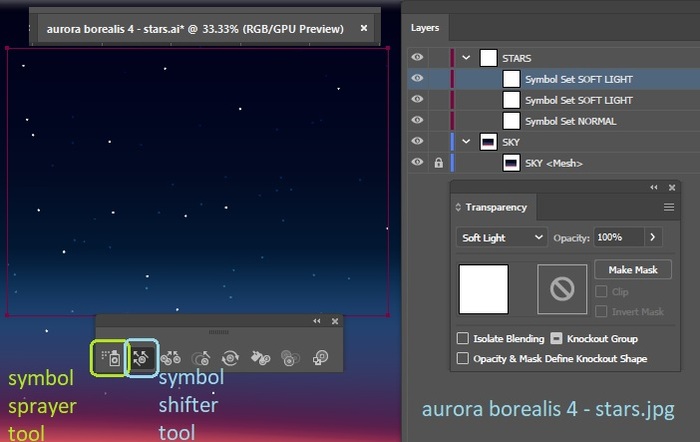The width and height of the screenshot is (700, 442).
Task: Open the Transparency panel options menu
Action: (669, 207)
